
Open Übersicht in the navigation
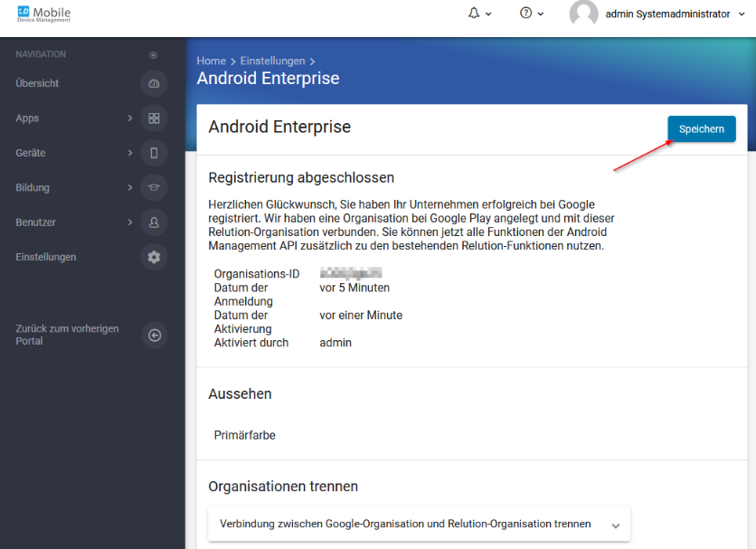pos(37,83)
